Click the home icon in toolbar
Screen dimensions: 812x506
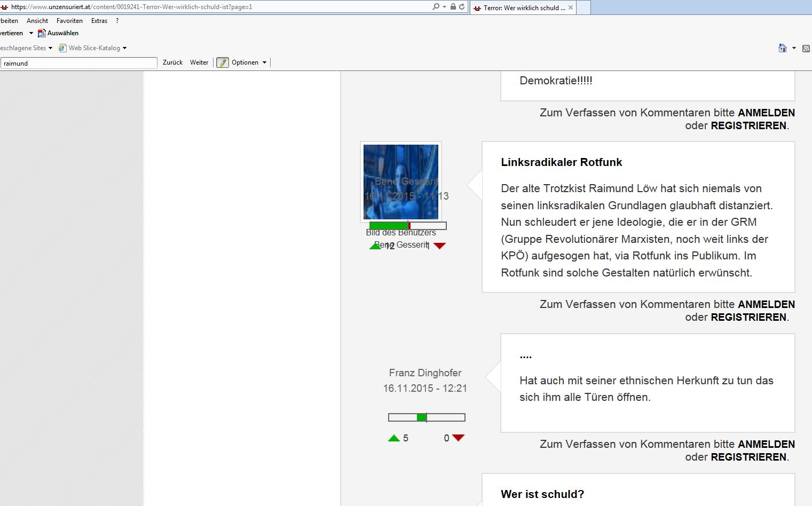coord(782,48)
